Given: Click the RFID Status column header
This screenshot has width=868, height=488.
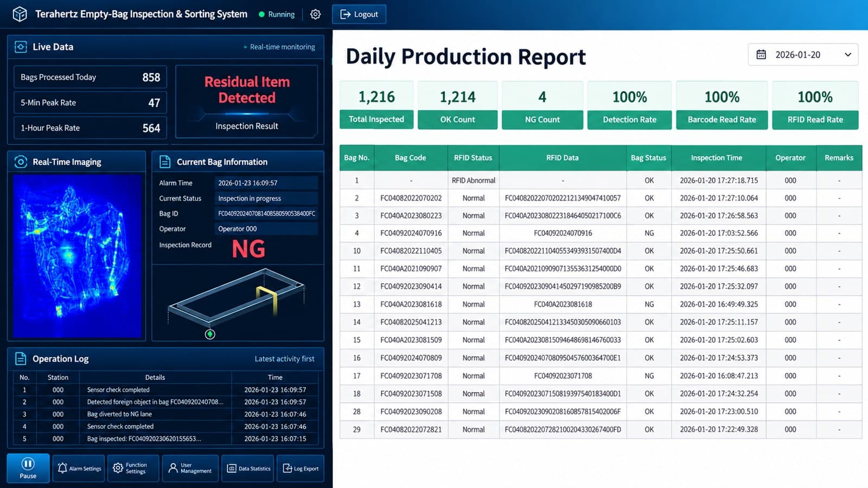Looking at the screenshot, I should click(x=473, y=158).
